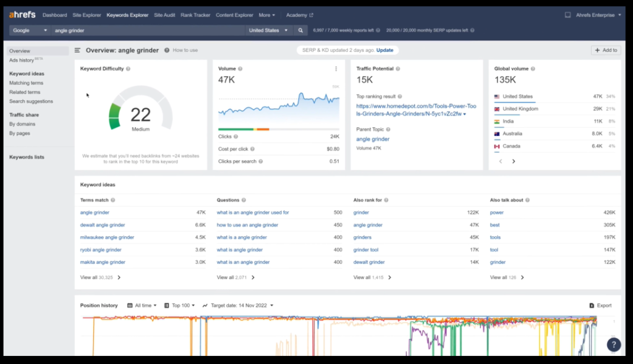Open Also rank for info icon
The width and height of the screenshot is (633, 364).
click(386, 200)
